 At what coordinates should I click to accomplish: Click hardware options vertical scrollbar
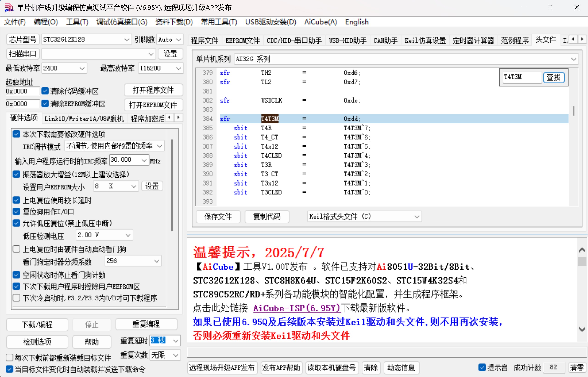tap(172, 185)
